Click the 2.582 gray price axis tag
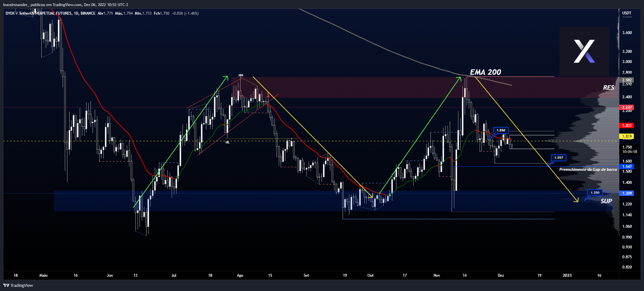 point(627,80)
